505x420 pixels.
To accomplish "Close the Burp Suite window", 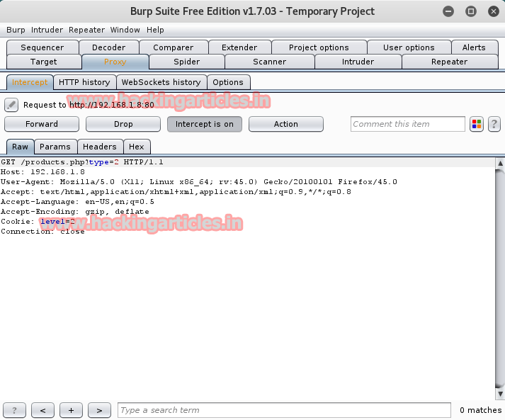I will (494, 11).
